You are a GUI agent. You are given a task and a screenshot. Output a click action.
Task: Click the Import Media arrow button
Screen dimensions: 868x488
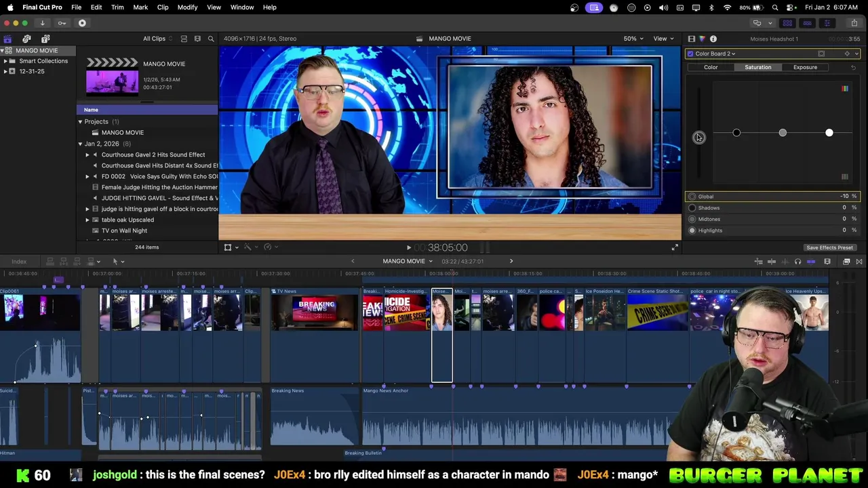click(42, 23)
